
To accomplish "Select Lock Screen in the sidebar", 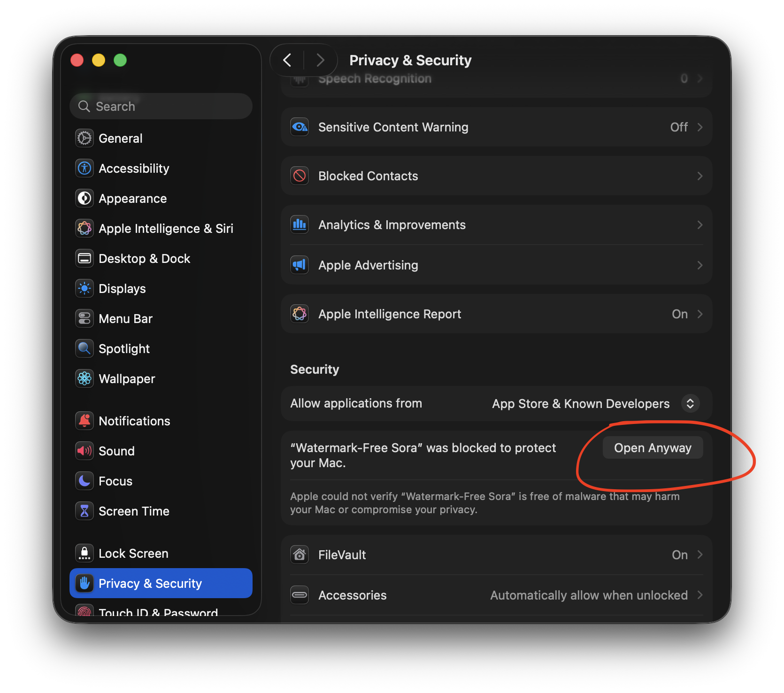I will coord(161,553).
